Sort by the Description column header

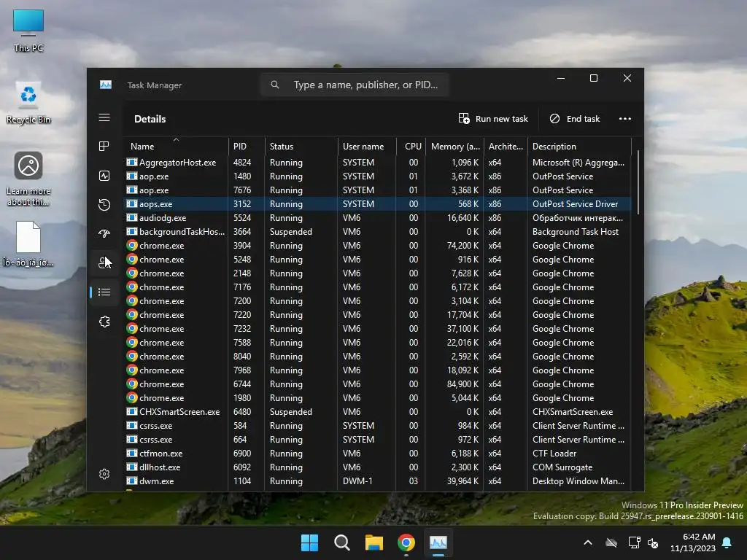(579, 146)
